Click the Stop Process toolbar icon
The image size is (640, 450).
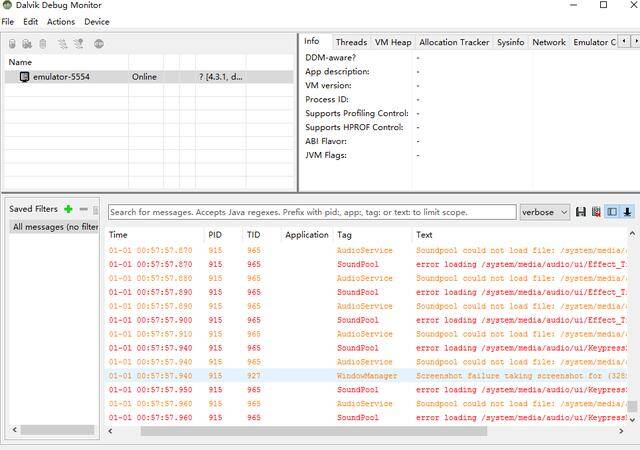(x=99, y=44)
